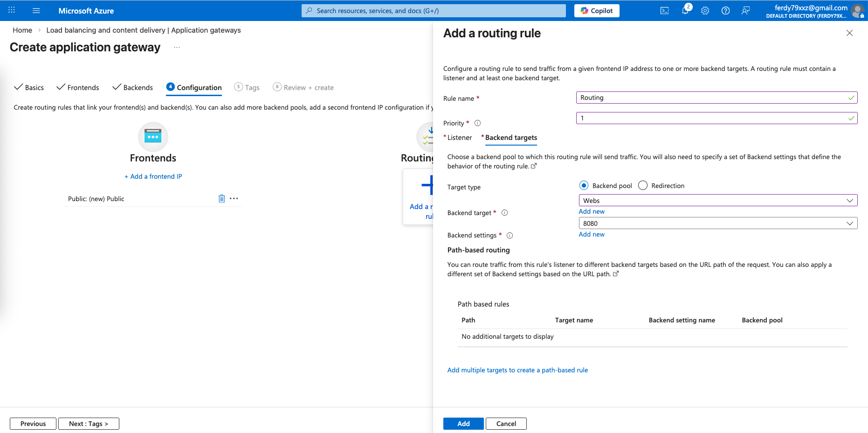Open the Azure portal hamburger menu
This screenshot has height=433, width=868.
click(36, 11)
